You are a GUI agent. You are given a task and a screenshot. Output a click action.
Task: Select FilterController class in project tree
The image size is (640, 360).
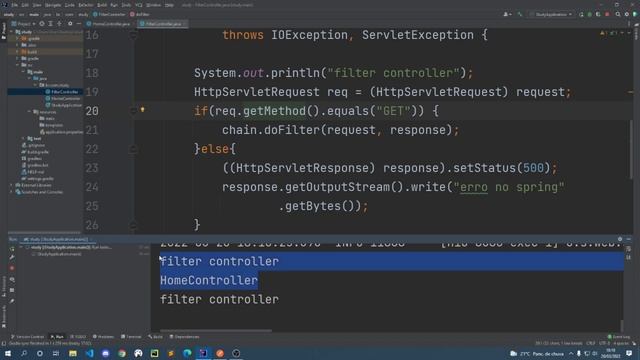(62, 92)
